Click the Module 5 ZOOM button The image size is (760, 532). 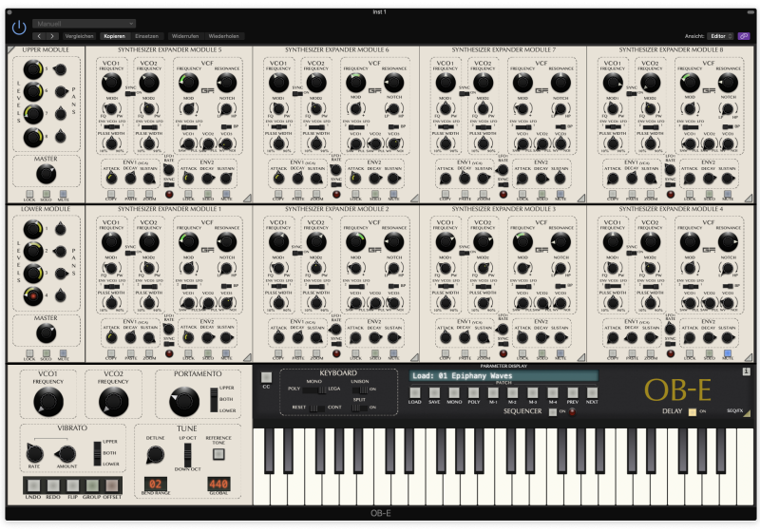[149, 194]
